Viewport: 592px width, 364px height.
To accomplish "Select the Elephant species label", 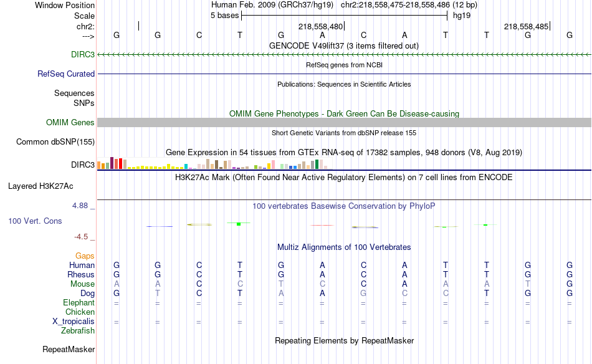I will 79,302.
